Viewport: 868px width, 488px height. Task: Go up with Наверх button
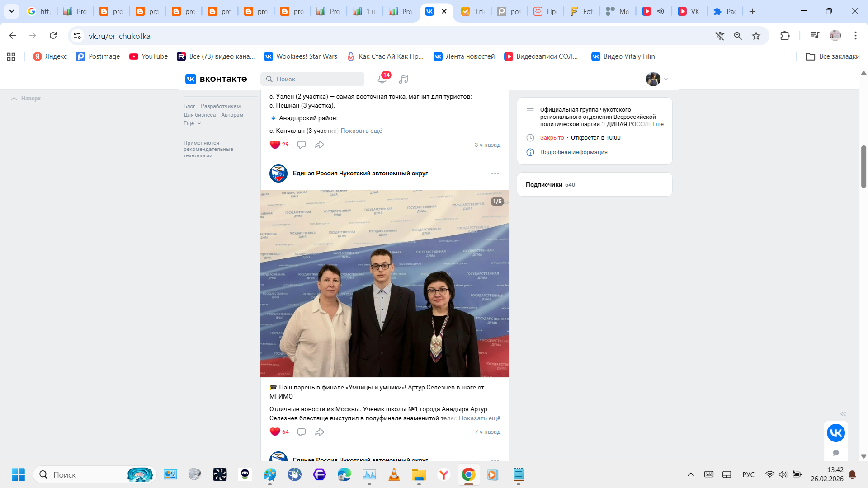point(26,99)
